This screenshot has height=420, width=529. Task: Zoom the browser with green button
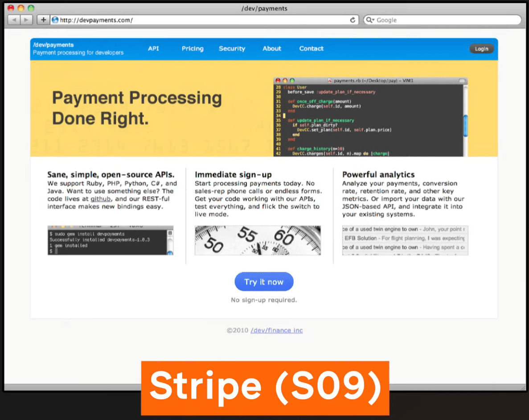(x=31, y=8)
